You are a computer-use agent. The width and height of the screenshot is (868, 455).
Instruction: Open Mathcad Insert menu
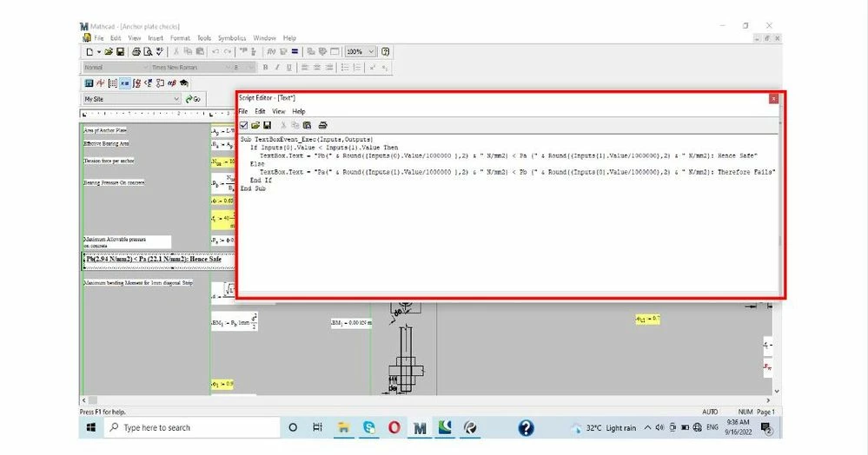[156, 38]
